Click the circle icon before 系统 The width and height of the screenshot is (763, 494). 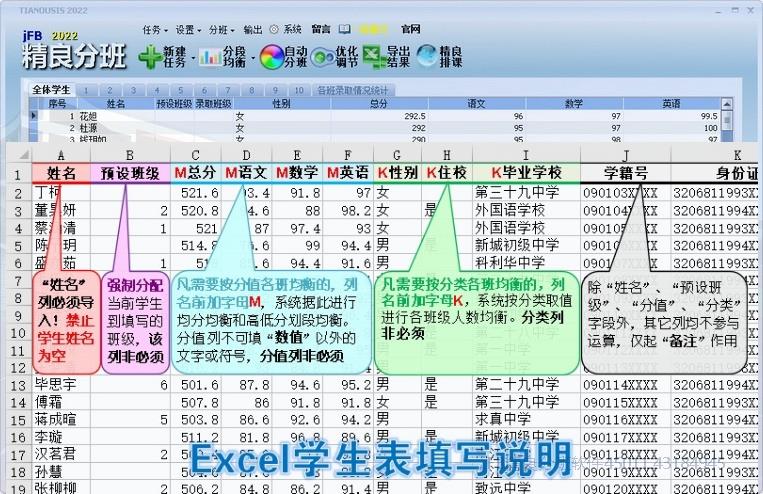[274, 29]
